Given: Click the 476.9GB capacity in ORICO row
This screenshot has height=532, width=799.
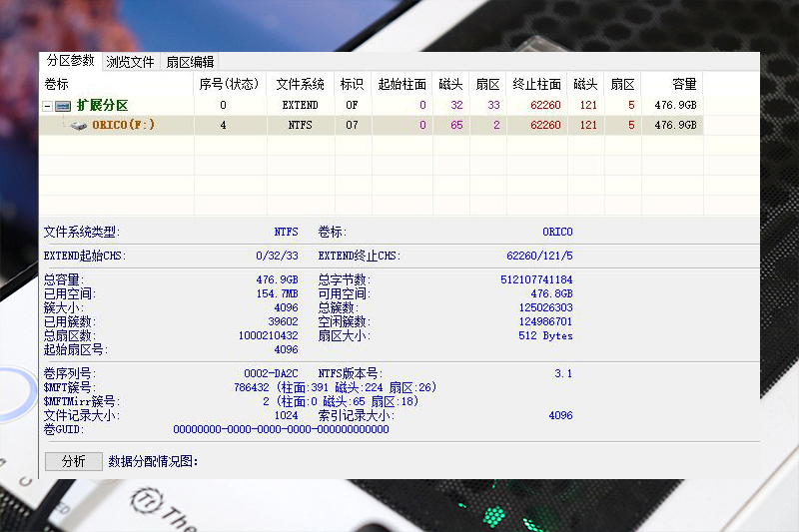Looking at the screenshot, I should click(676, 125).
